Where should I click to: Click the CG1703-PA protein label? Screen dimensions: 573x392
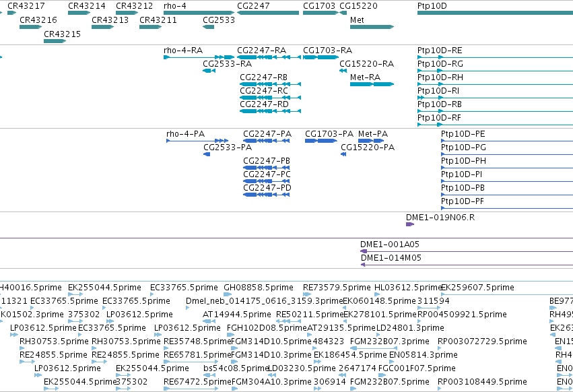coord(329,134)
